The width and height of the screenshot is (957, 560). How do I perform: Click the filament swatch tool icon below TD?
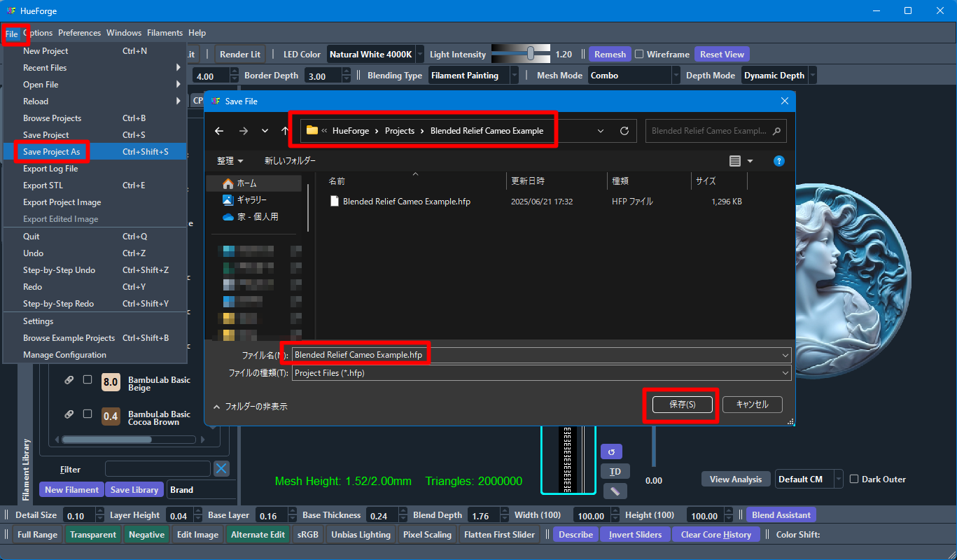[615, 491]
